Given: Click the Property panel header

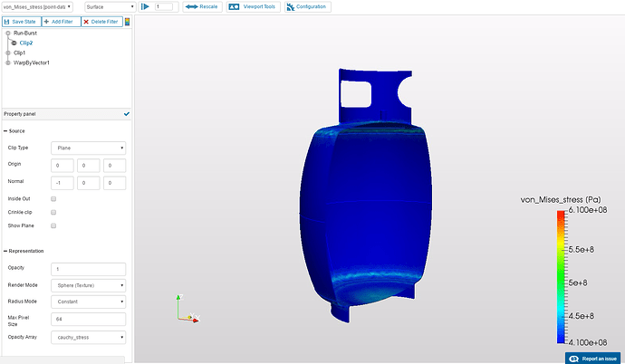Looking at the screenshot, I should point(66,114).
